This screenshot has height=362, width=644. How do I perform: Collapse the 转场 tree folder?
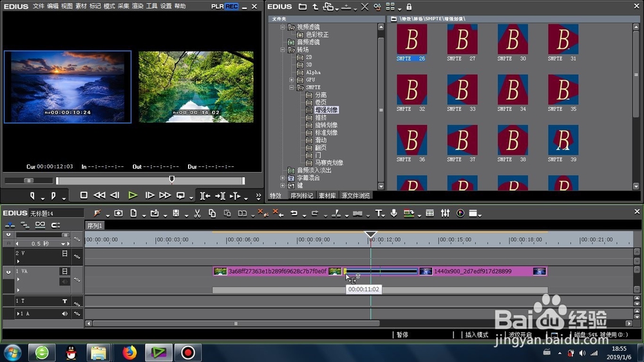click(x=283, y=50)
